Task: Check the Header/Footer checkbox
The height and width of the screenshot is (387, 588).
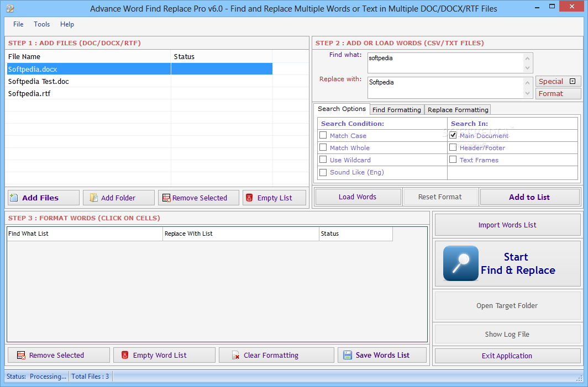Action: coord(453,147)
